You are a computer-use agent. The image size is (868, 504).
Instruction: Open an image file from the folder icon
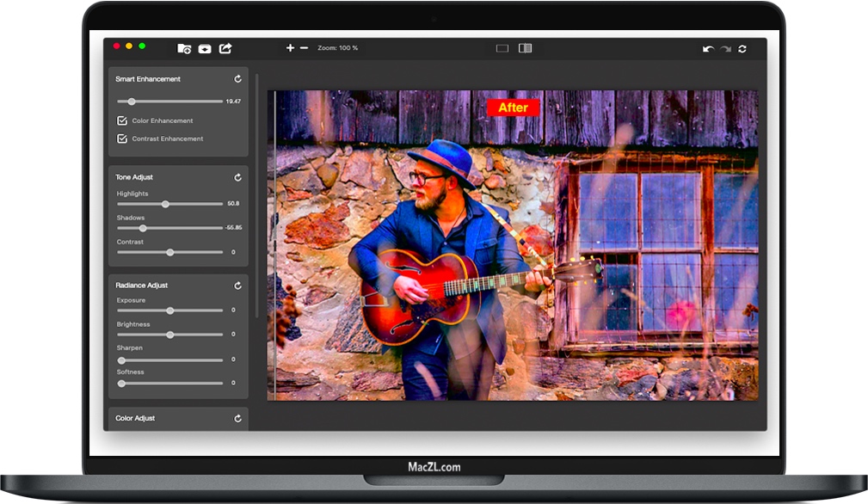183,49
